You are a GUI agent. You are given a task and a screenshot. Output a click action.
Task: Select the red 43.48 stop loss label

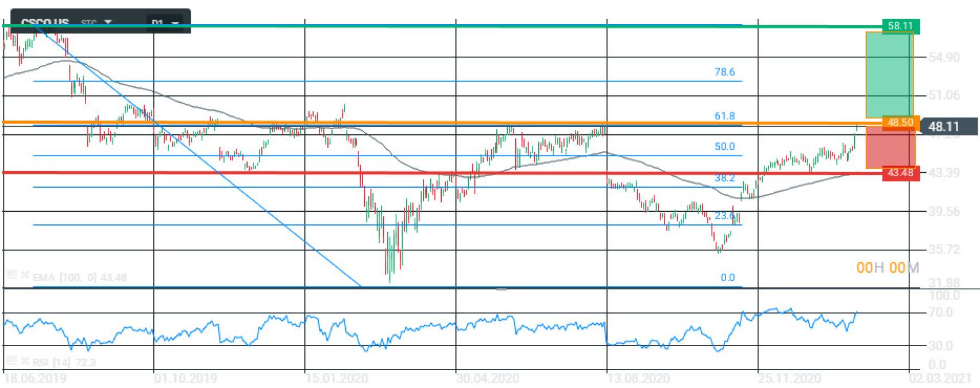point(900,172)
